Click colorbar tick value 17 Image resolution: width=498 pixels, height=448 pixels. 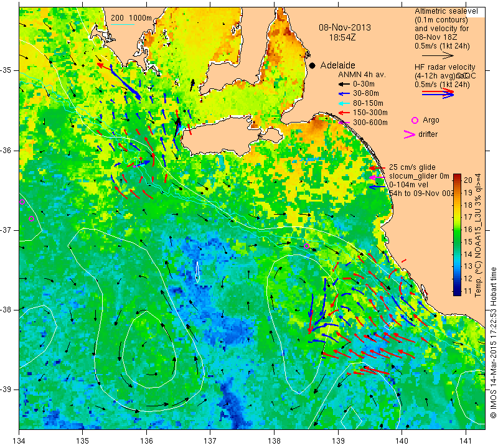tap(468, 217)
